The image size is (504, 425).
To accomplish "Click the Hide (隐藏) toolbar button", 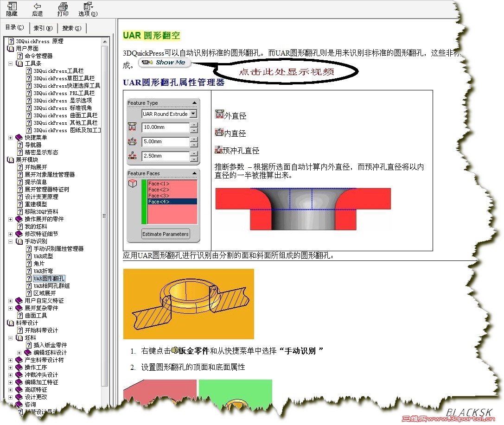I will coord(12,9).
